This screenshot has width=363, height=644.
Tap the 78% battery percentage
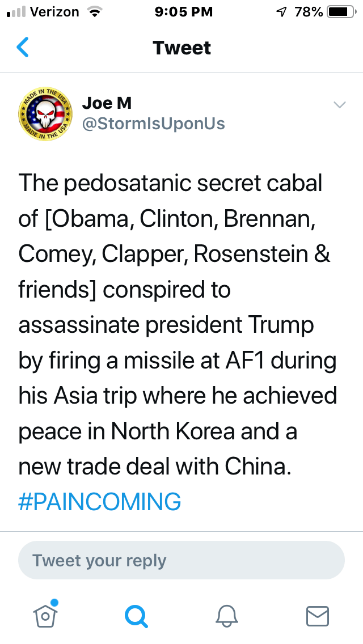click(x=309, y=11)
